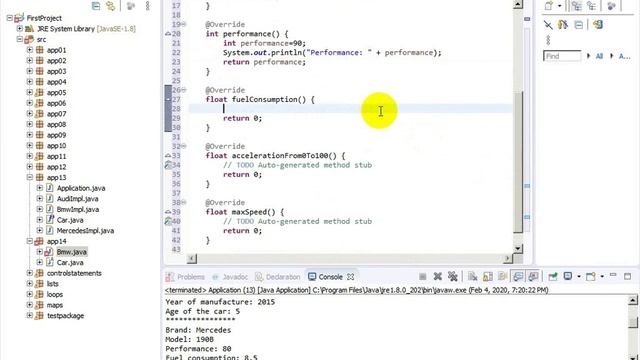
Task: Close the Console tab via its X
Action: [350, 277]
